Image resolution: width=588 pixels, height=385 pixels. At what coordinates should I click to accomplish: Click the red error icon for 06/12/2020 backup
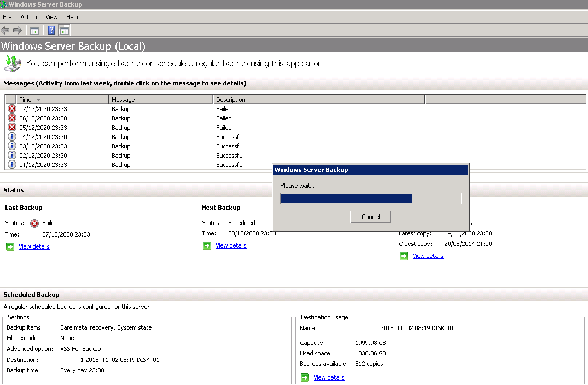(12, 118)
